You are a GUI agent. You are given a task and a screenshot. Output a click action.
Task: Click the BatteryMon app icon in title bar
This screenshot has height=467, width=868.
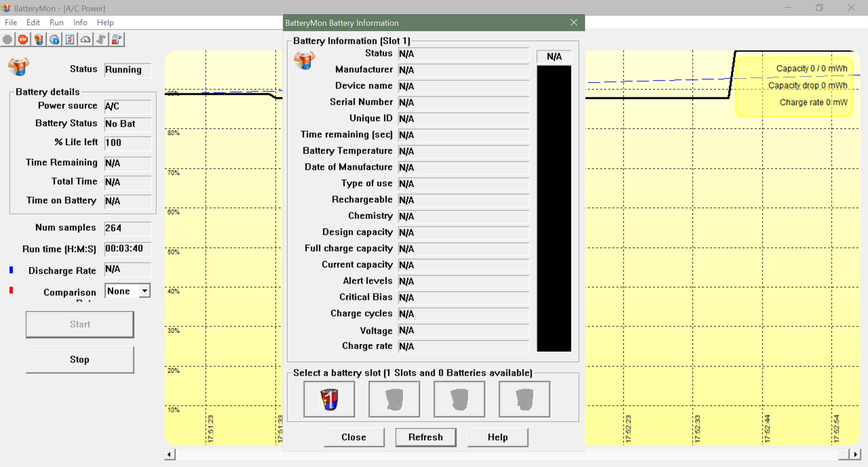click(6, 8)
